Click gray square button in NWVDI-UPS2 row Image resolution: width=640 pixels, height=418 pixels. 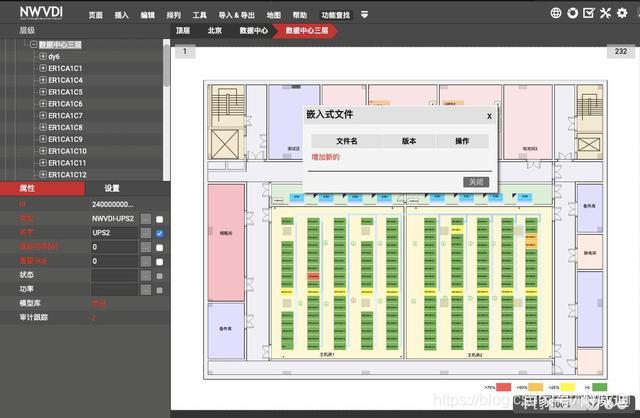coord(146,219)
